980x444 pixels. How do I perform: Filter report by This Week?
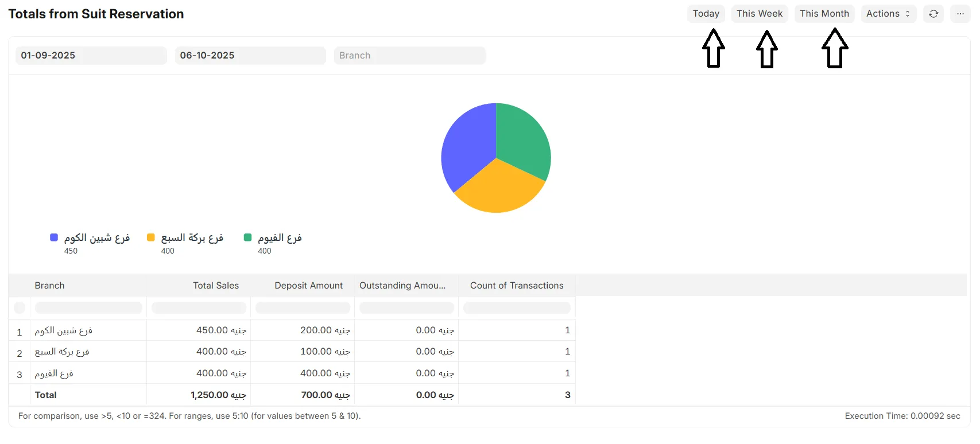coord(759,14)
